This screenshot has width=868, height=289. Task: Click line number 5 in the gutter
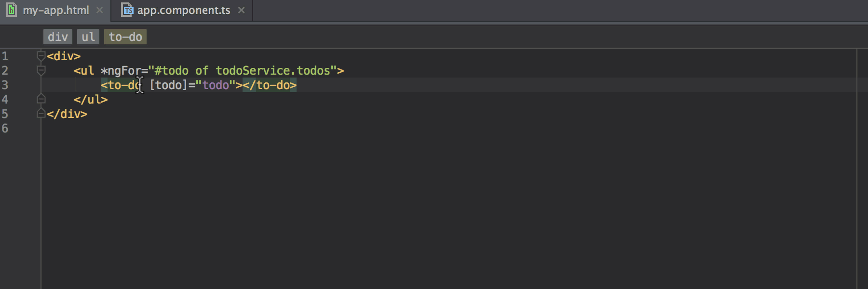point(5,114)
